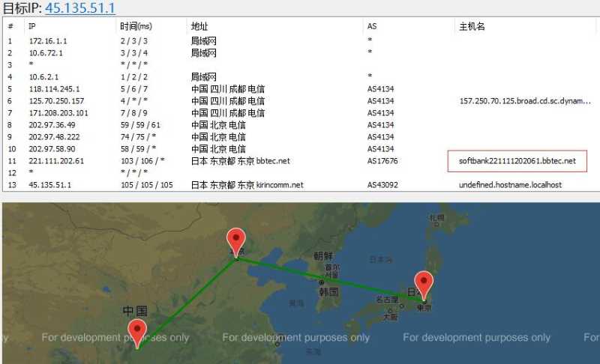Click the AS column header
Viewport: 600px width, 364px height.
[x=372, y=26]
